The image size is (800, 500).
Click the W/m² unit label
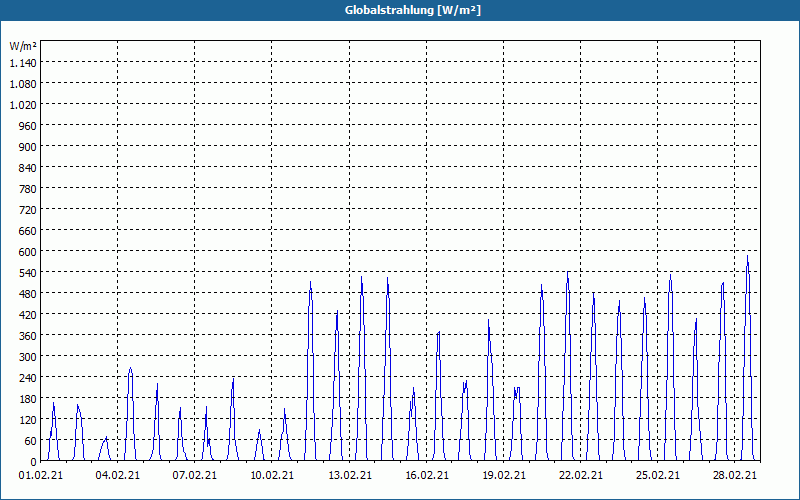pos(23,46)
